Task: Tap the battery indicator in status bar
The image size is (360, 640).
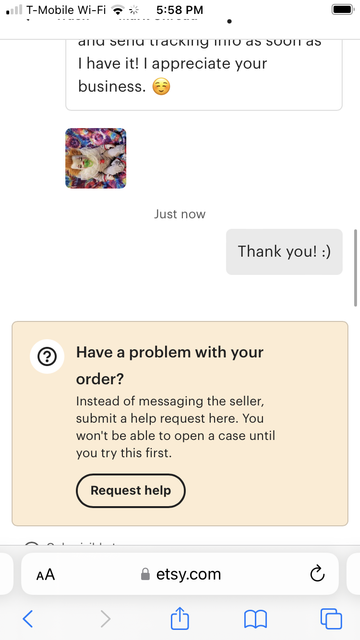Action: pyautogui.click(x=342, y=9)
